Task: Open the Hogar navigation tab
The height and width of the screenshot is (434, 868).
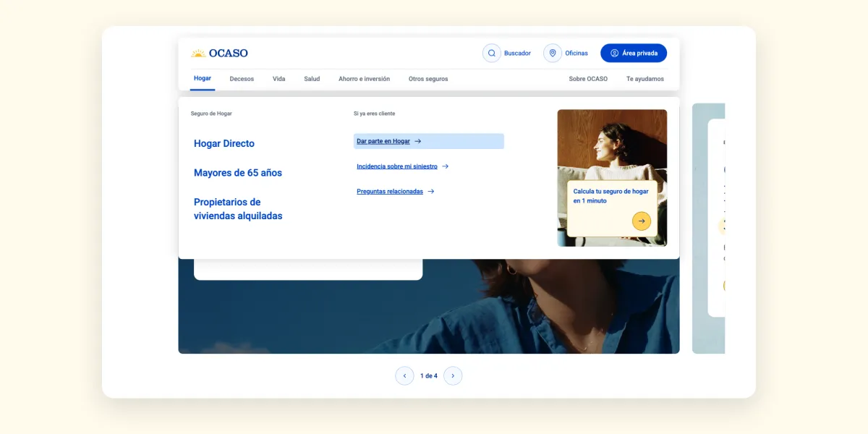Action: pos(203,78)
